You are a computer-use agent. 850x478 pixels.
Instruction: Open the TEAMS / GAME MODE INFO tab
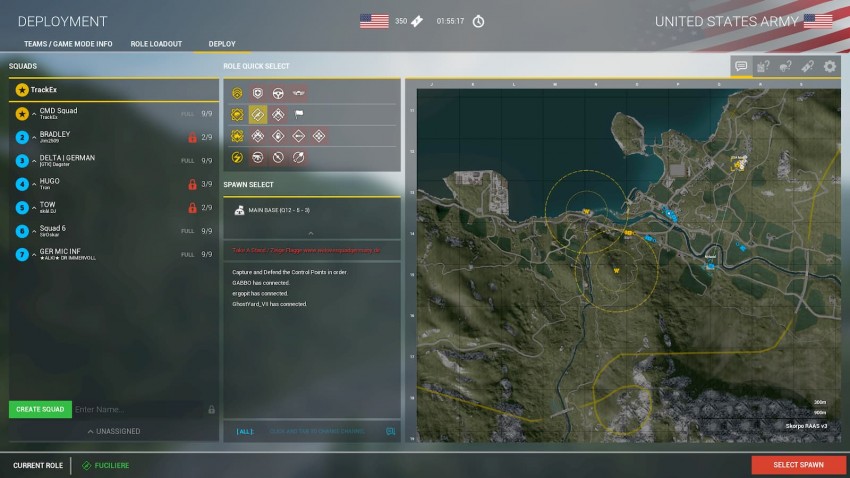pos(68,44)
